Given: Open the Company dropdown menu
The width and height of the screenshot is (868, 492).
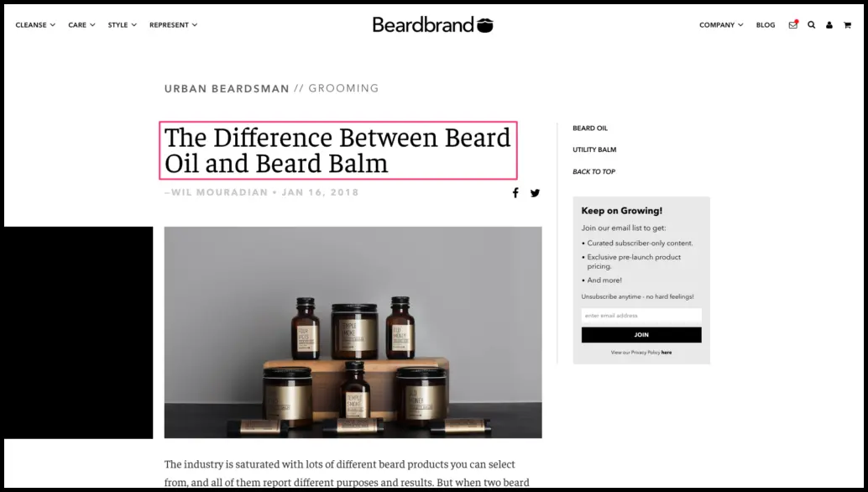Looking at the screenshot, I should tap(721, 25).
